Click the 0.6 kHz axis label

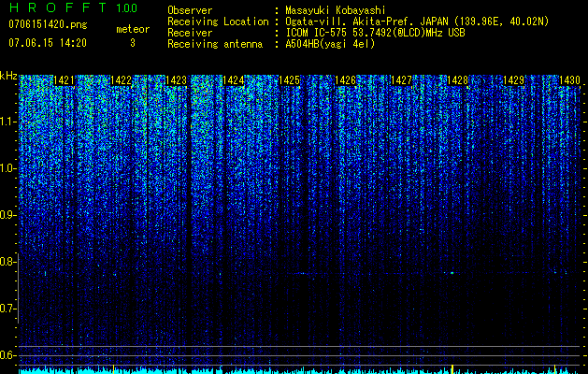(7, 355)
